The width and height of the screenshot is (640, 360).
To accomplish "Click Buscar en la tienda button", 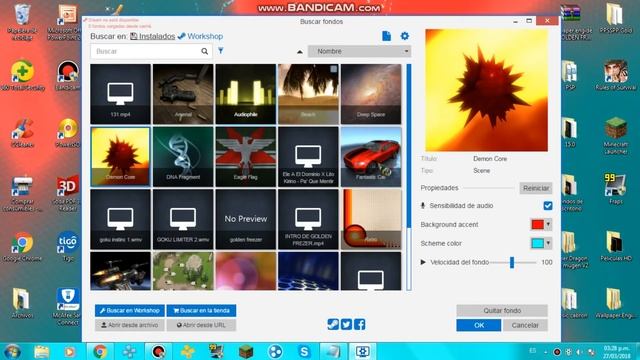I will [201, 311].
